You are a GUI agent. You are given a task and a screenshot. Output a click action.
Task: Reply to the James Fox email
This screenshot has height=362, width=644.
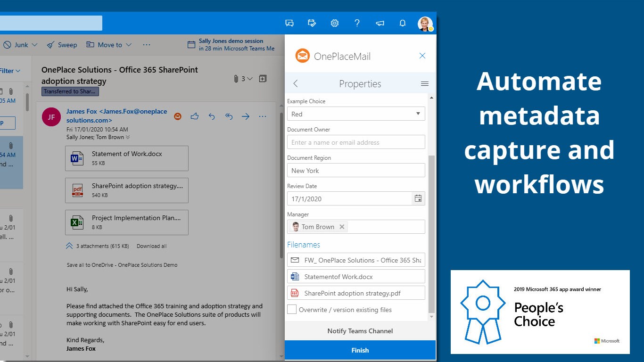pos(212,116)
